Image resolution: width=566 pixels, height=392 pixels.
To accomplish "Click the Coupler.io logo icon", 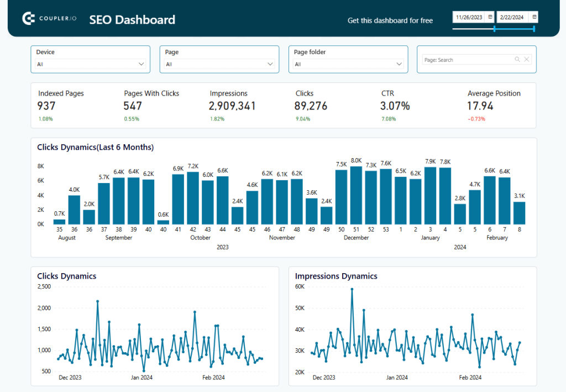I will click(x=28, y=18).
